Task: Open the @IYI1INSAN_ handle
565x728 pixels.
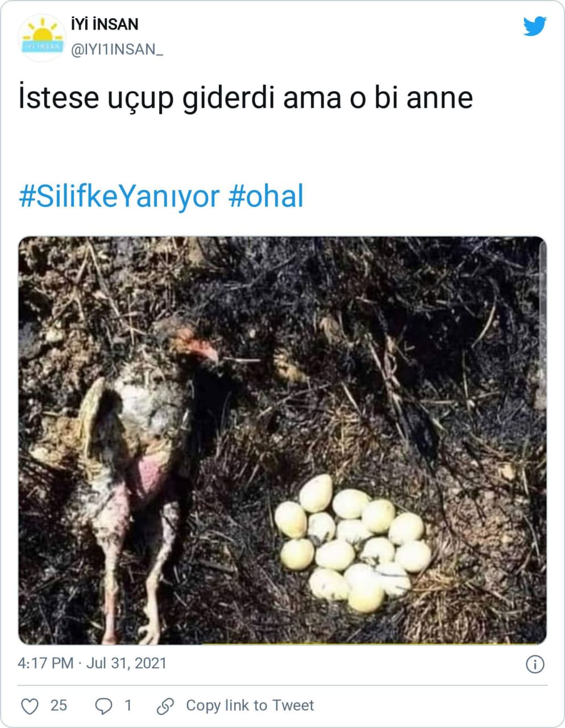Action: click(117, 49)
